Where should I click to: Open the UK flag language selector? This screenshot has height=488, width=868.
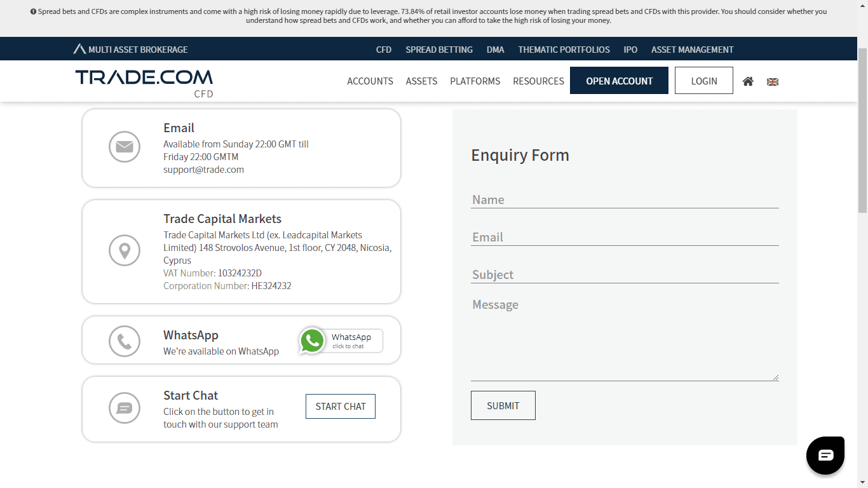pyautogui.click(x=773, y=81)
